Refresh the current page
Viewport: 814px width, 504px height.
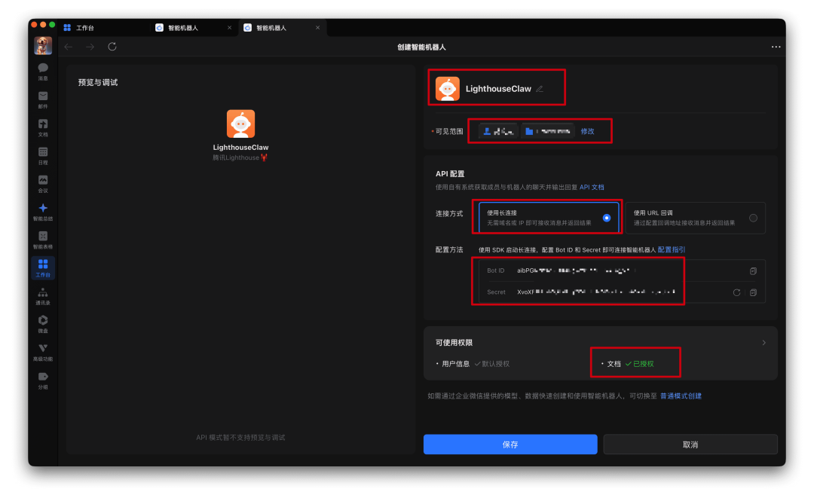tap(112, 46)
